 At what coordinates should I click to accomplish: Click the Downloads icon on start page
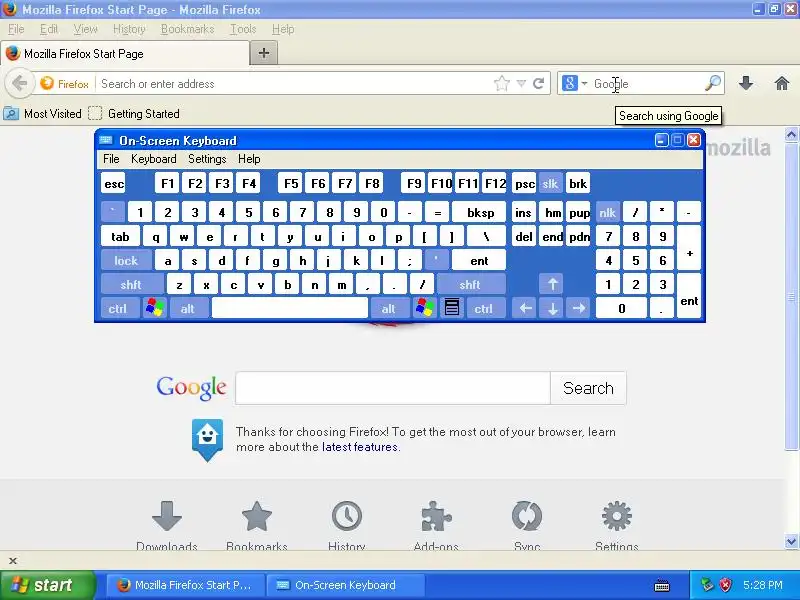point(167,517)
